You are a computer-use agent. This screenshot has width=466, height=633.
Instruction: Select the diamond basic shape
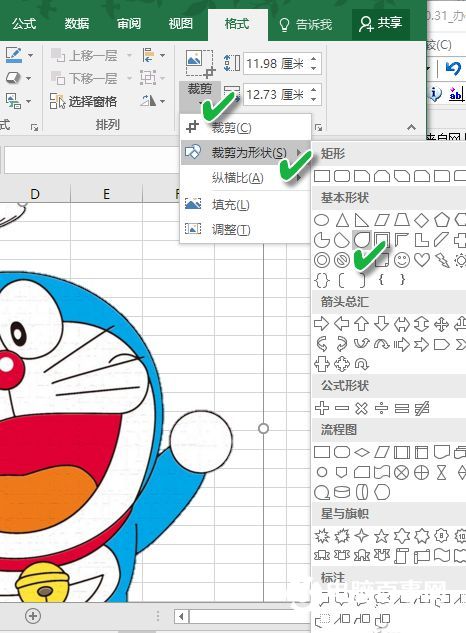click(422, 220)
